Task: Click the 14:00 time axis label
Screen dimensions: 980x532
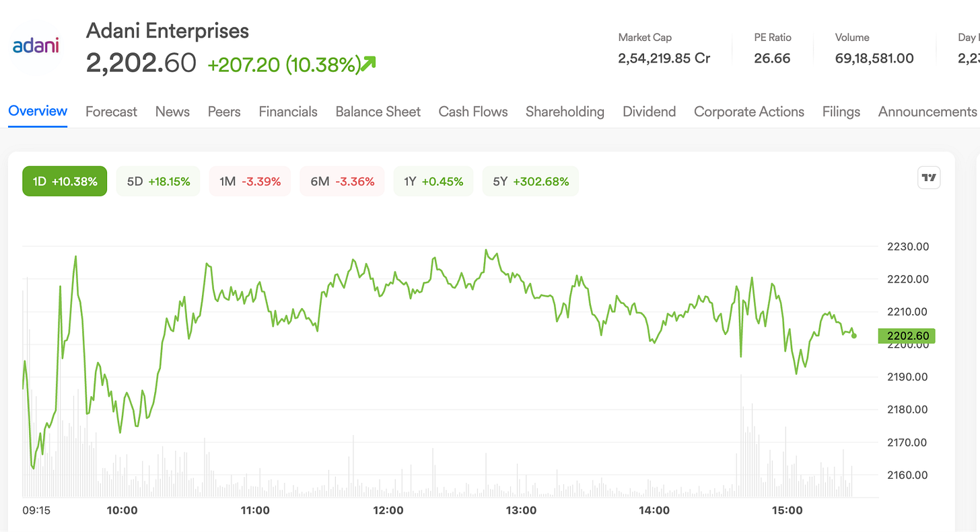Action: click(x=654, y=510)
